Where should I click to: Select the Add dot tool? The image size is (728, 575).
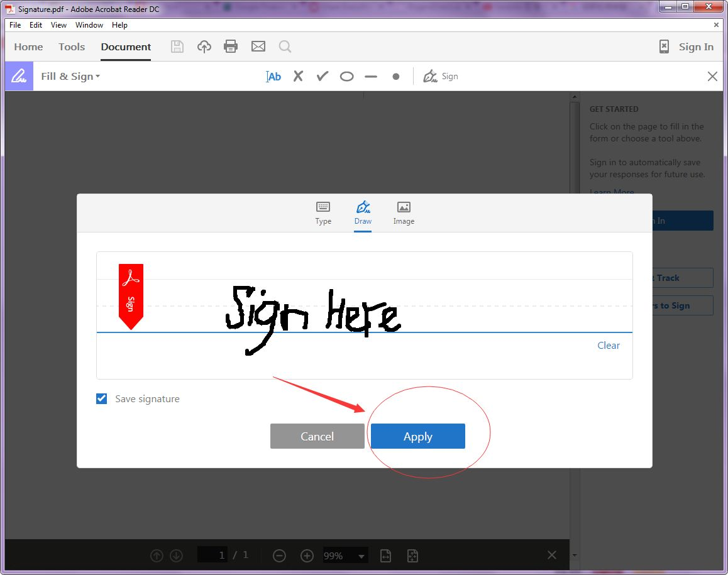point(395,77)
